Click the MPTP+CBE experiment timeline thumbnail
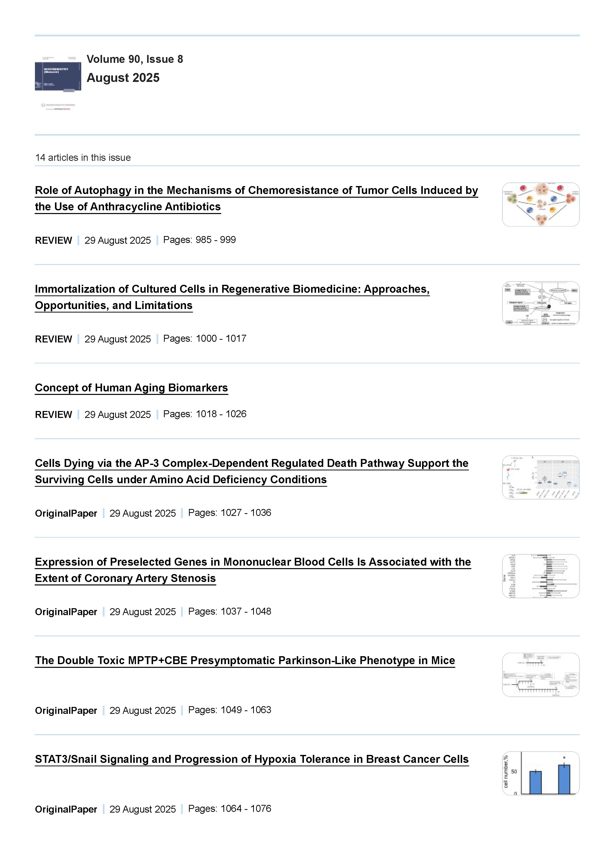Image resolution: width=614 pixels, height=868 pixels. point(541,675)
